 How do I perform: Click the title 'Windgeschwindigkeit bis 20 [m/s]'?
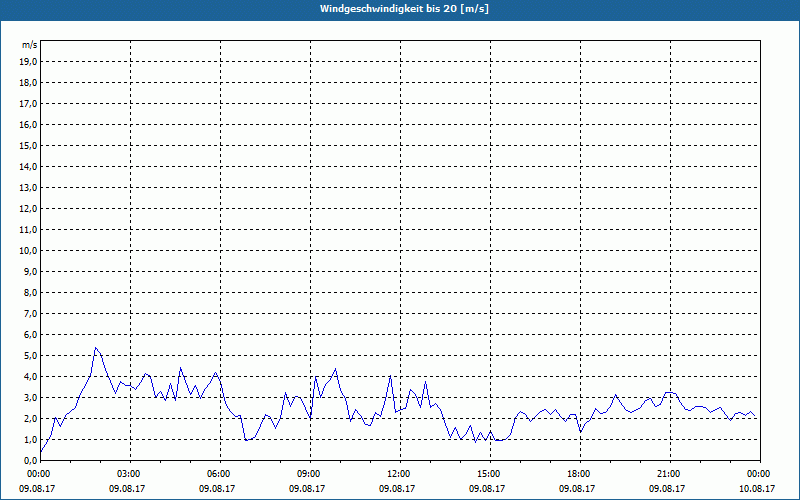coord(404,9)
